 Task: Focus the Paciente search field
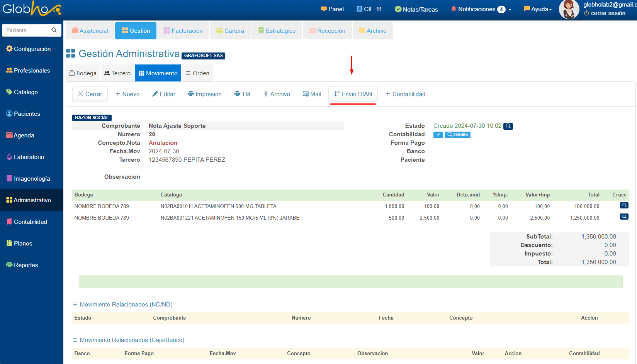click(x=25, y=30)
